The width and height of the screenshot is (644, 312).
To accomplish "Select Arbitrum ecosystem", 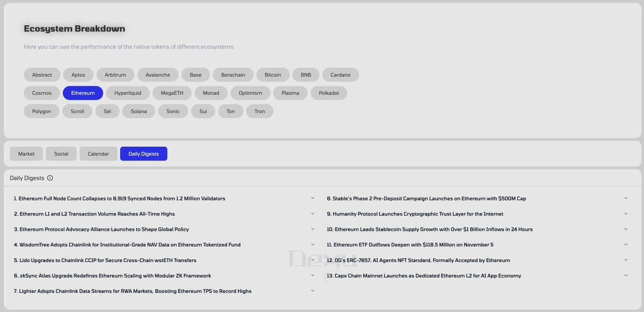I will click(115, 75).
